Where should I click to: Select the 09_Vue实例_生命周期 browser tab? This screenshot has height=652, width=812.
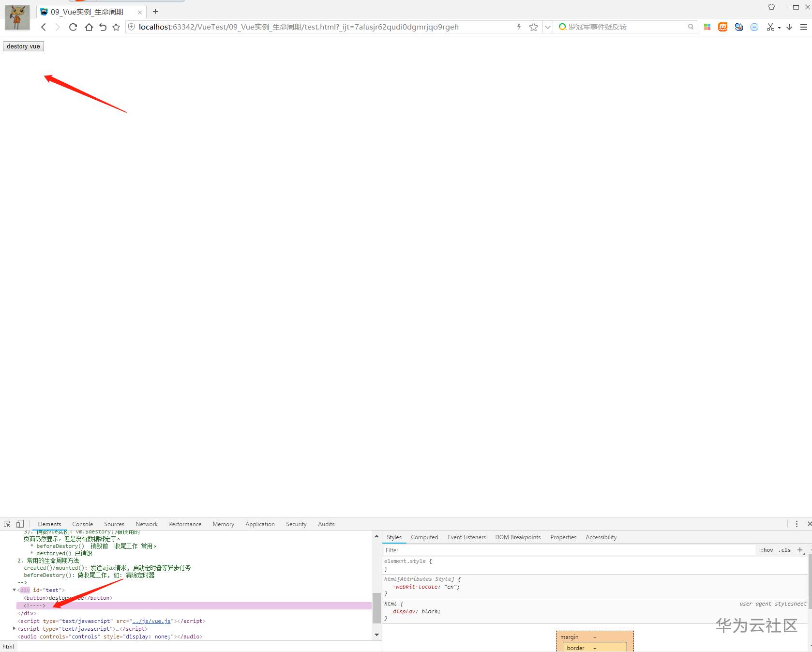(91, 12)
